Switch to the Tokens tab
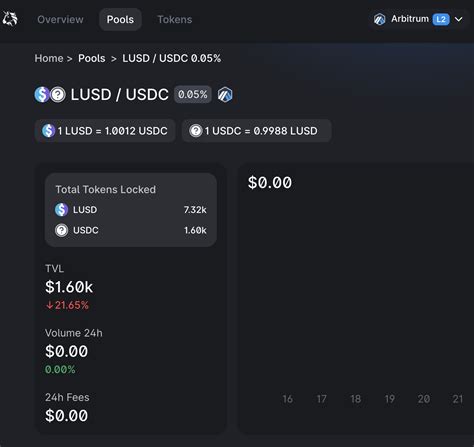Screen dimensions: 474x447 pos(175,20)
